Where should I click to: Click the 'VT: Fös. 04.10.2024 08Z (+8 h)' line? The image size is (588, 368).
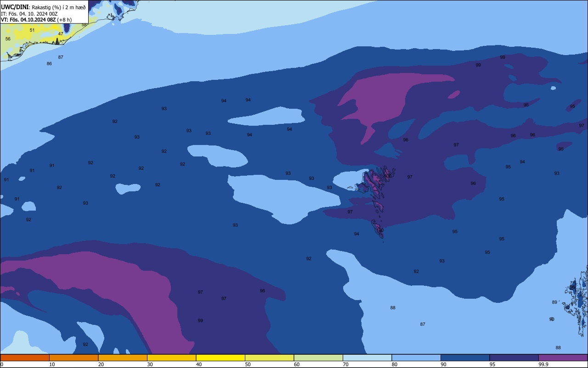(x=36, y=20)
